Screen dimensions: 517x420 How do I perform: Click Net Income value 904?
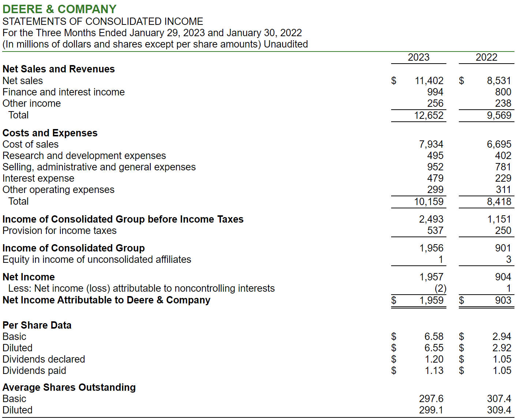503,277
